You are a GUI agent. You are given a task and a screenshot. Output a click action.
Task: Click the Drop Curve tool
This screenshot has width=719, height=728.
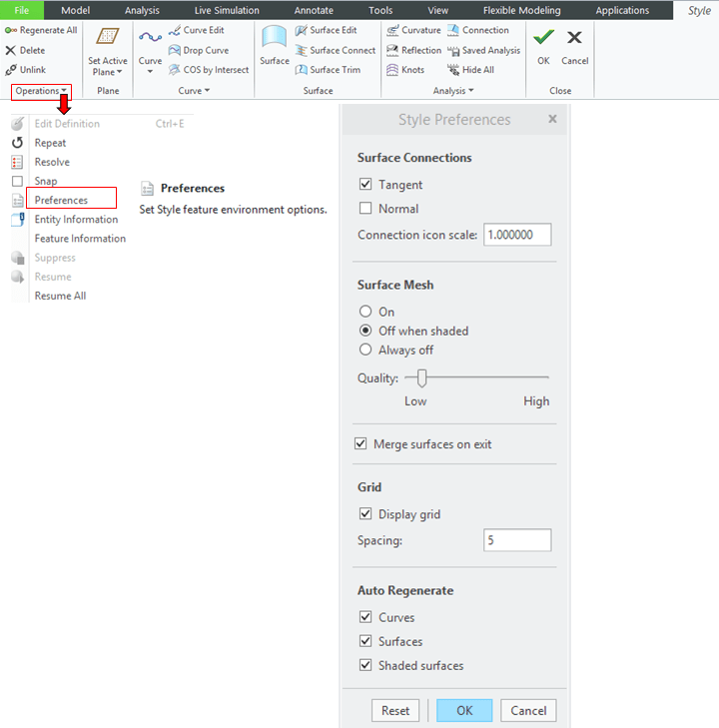(x=176, y=50)
